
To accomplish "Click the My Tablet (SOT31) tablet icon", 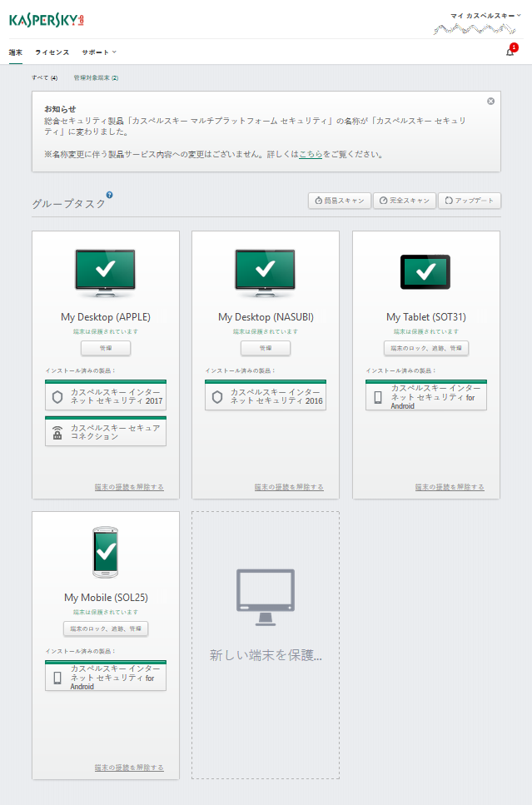I will click(x=425, y=272).
